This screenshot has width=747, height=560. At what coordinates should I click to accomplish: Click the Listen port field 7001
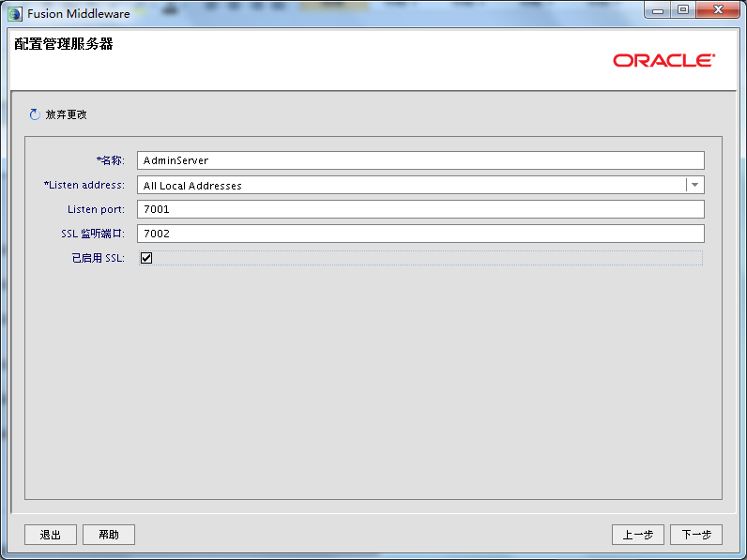pyautogui.click(x=420, y=209)
